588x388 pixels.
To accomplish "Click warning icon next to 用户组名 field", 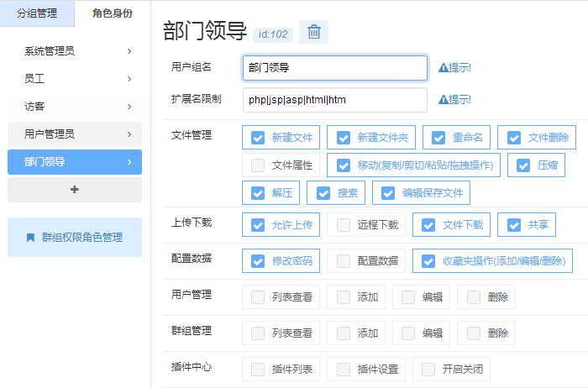I will pyautogui.click(x=443, y=67).
